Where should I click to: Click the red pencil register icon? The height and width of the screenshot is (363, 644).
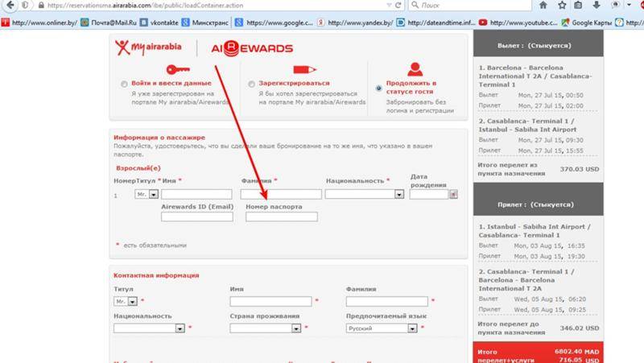tap(304, 69)
